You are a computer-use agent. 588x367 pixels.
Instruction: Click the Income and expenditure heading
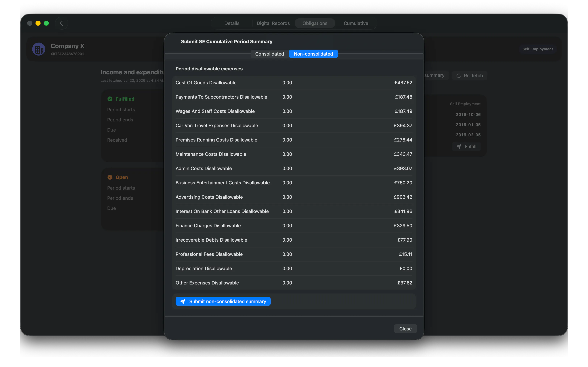132,72
